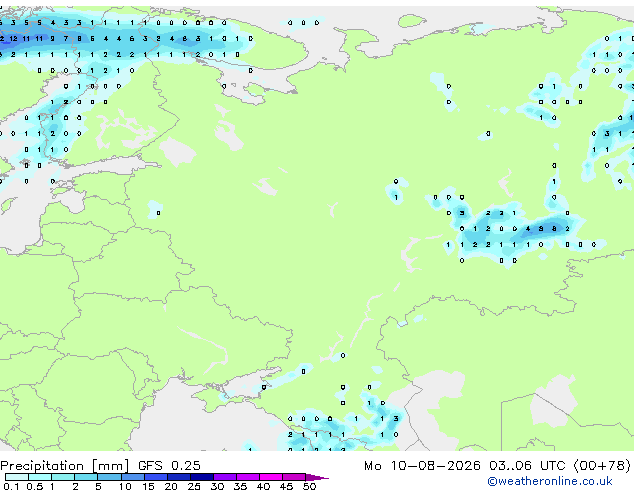Select the magenta 40 to 45 legend swatch

coord(271,477)
